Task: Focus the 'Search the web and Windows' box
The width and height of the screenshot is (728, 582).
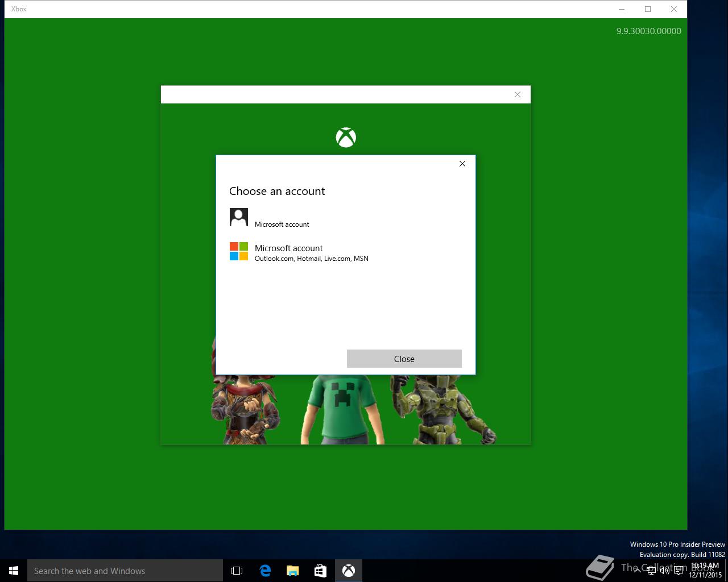Action: coord(125,571)
